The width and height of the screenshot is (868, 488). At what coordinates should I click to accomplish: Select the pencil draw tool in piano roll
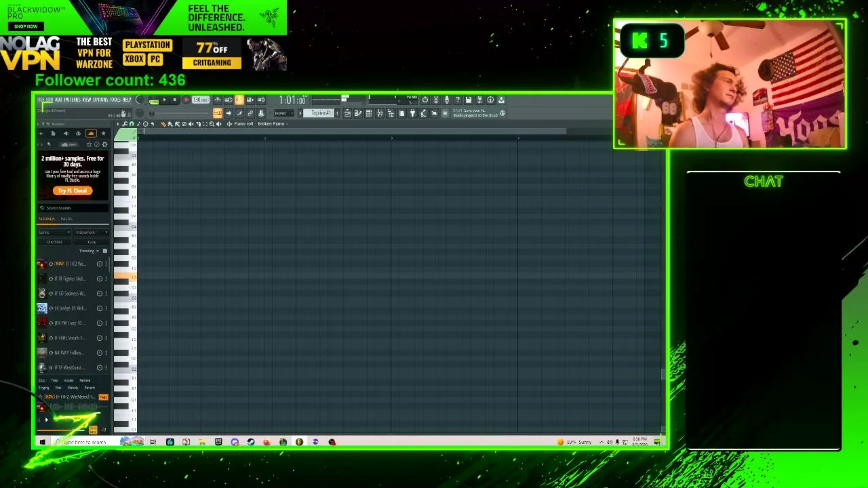(163, 124)
